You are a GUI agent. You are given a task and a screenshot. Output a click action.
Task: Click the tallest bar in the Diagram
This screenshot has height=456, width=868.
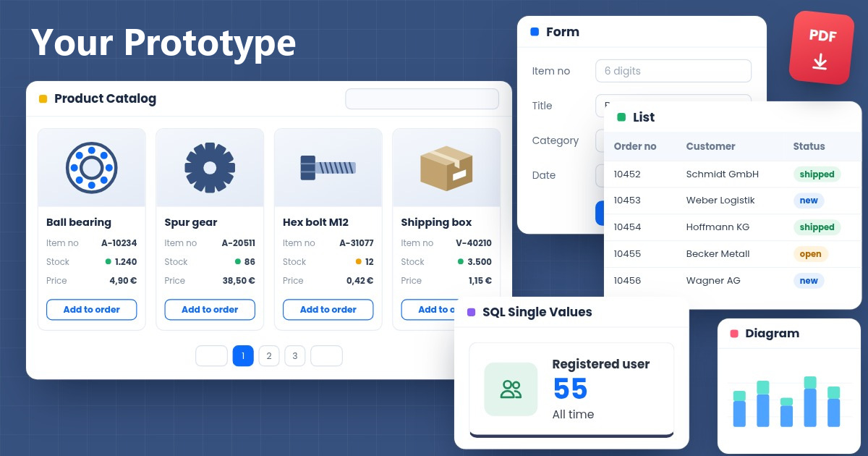tap(810, 402)
